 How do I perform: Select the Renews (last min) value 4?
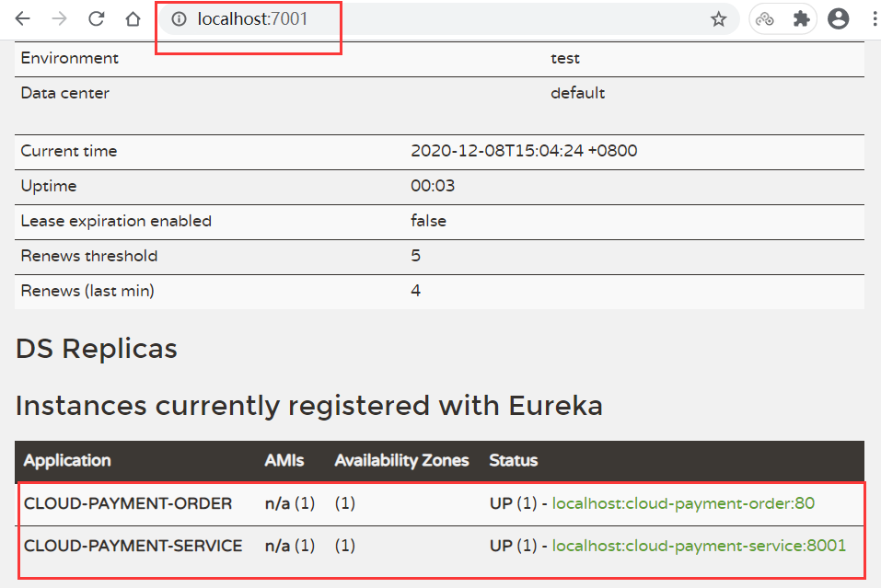click(x=416, y=291)
